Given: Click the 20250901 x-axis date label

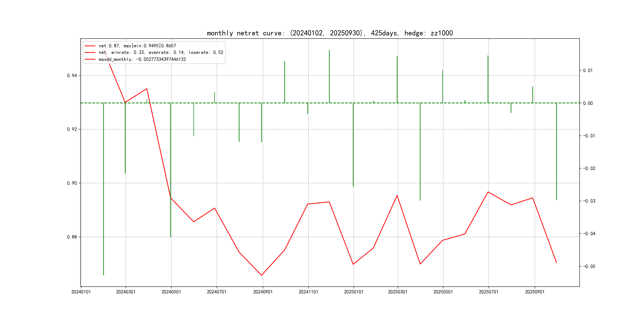Looking at the screenshot, I should point(534,292).
